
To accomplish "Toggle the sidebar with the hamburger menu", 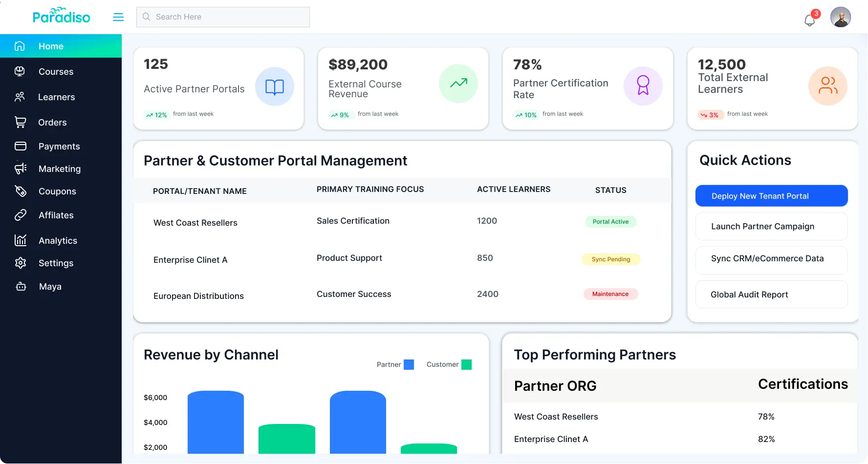I will [x=118, y=17].
